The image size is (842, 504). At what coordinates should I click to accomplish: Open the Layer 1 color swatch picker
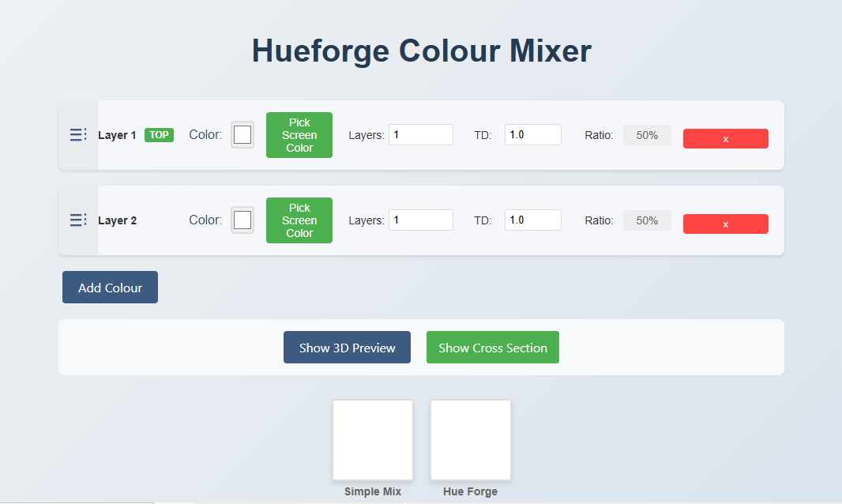tap(242, 135)
